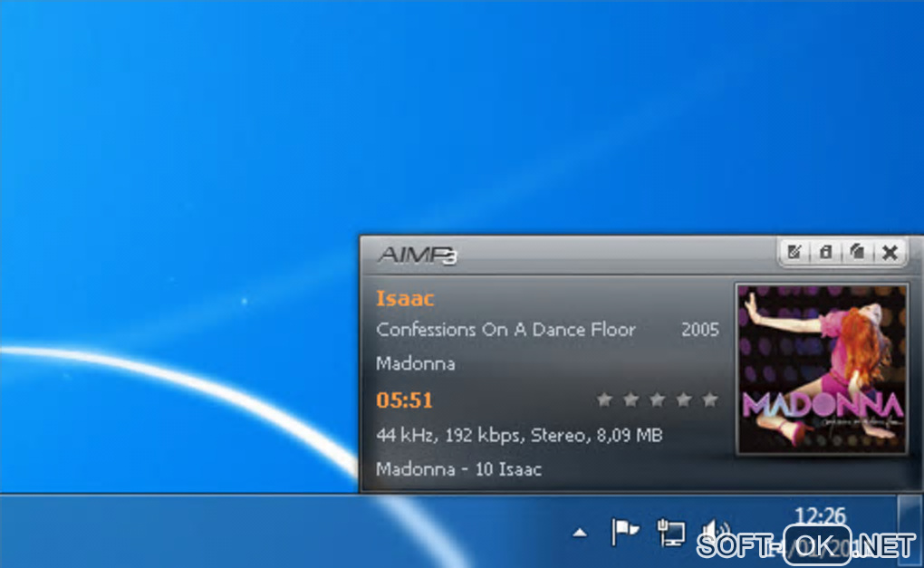The width and height of the screenshot is (924, 568).
Task: Show hidden tray icons arrow
Action: pos(580,533)
